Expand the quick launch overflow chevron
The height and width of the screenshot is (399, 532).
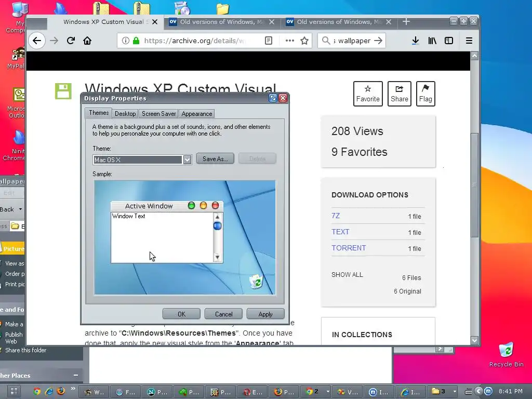73,389
